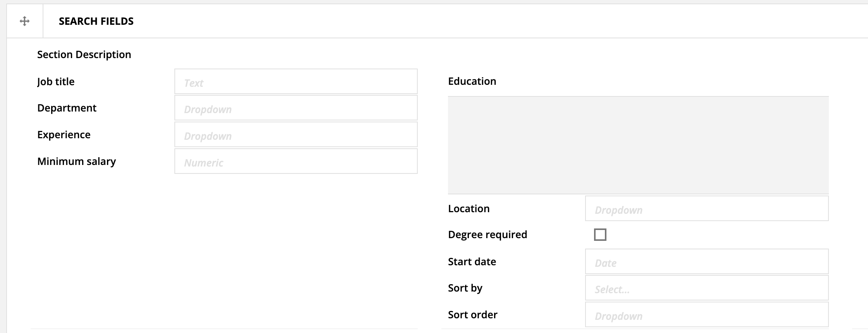Select the Job title label
Image resolution: width=868 pixels, height=333 pixels.
click(x=56, y=82)
